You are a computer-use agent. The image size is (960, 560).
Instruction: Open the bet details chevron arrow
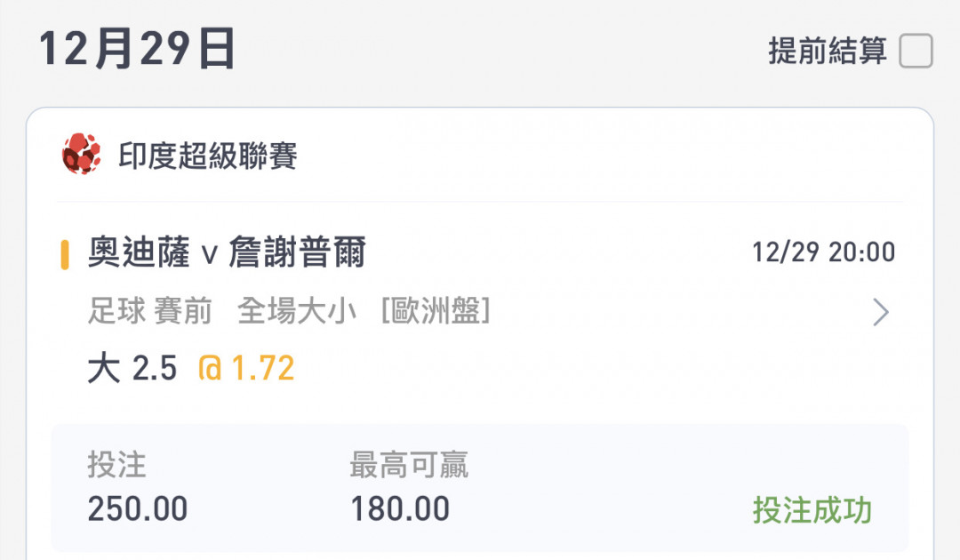pos(880,312)
